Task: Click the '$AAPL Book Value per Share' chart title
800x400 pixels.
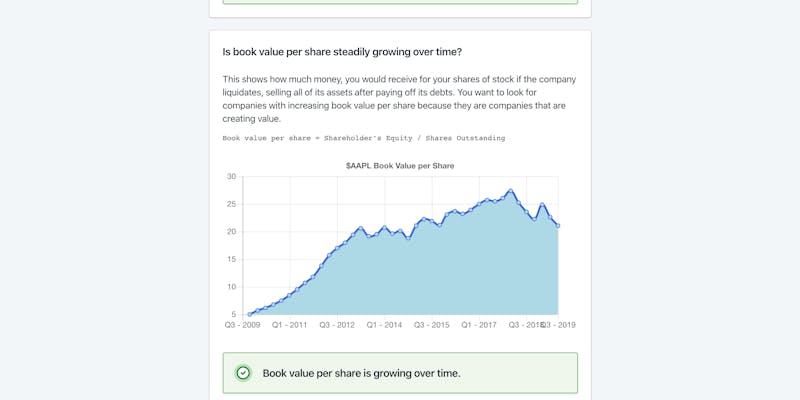Action: coord(400,165)
